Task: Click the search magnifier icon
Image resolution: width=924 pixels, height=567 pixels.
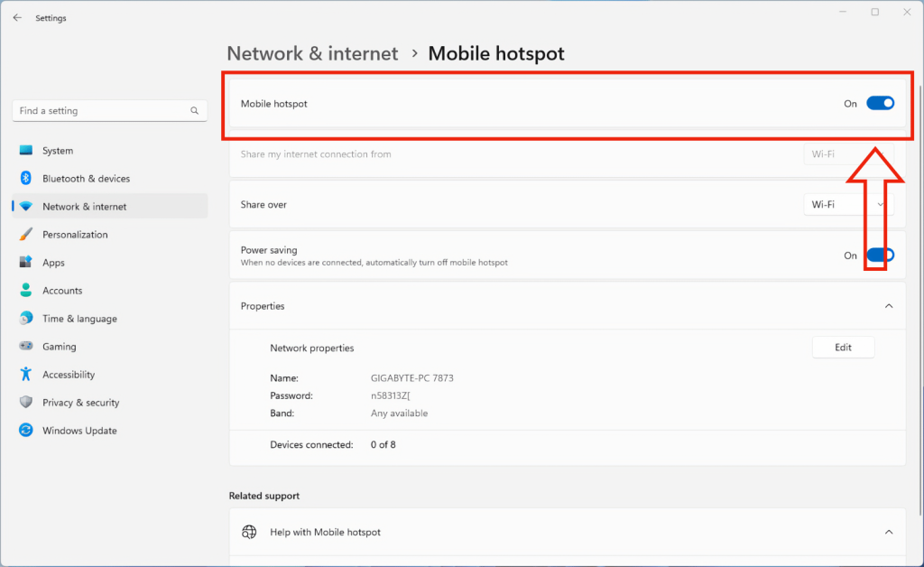Action: coord(195,111)
